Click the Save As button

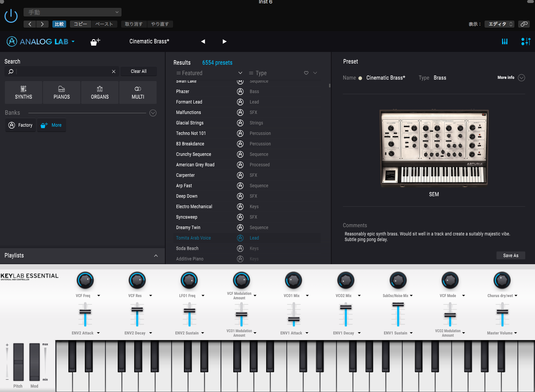(x=510, y=256)
